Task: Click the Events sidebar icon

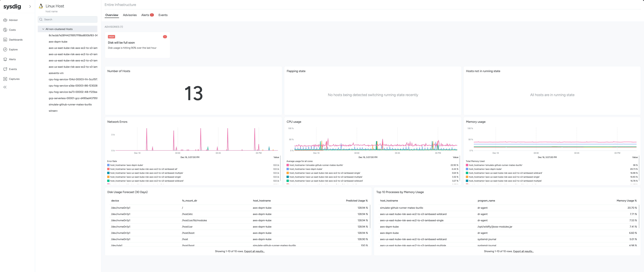Action: [5, 69]
